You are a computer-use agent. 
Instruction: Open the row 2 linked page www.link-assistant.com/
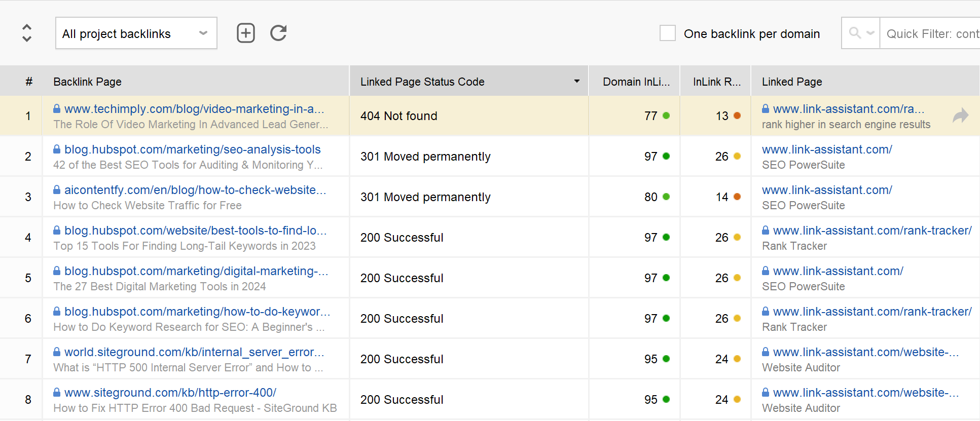827,149
